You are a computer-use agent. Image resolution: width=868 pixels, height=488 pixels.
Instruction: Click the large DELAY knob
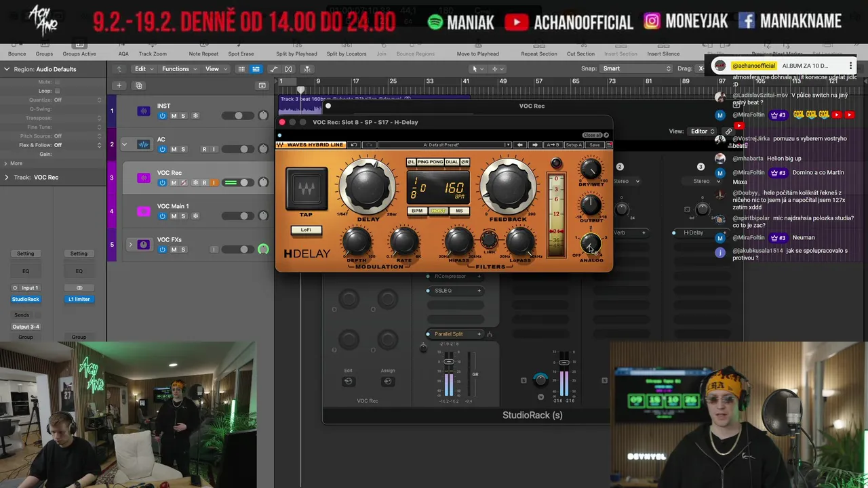(368, 186)
